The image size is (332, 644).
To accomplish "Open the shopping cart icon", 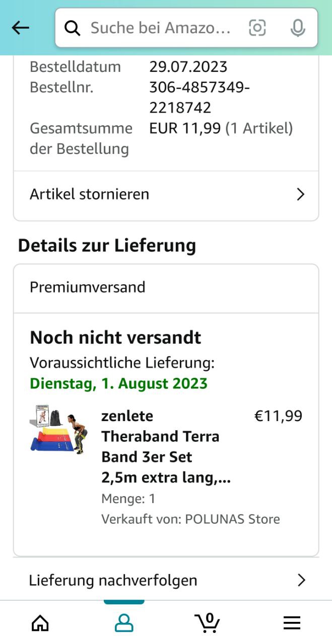I will (x=207, y=622).
